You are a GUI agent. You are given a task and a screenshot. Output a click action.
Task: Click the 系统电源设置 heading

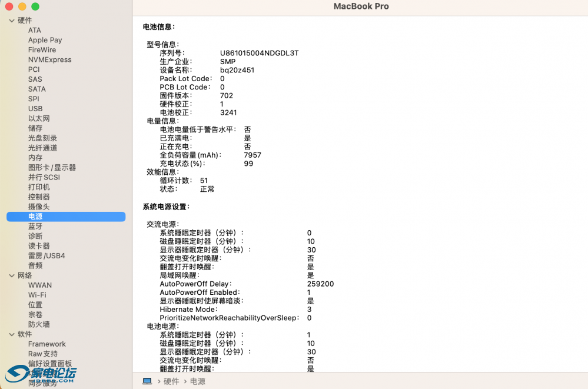(166, 207)
